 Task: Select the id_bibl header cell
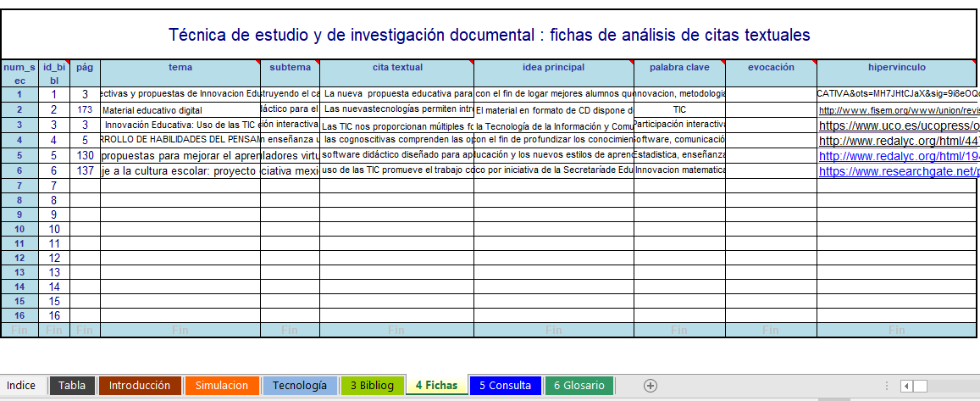click(x=54, y=74)
